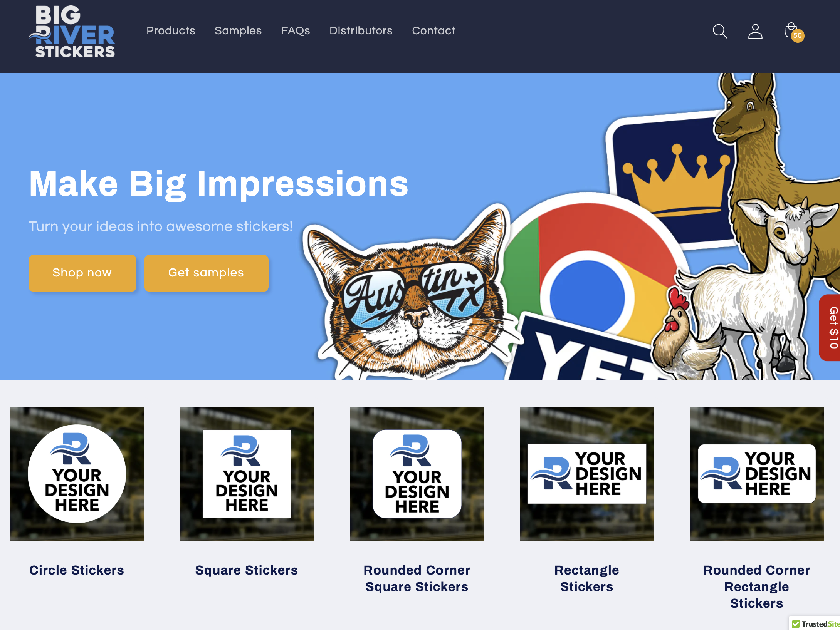The width and height of the screenshot is (840, 630).
Task: Open the account profile icon
Action: pos(755,31)
